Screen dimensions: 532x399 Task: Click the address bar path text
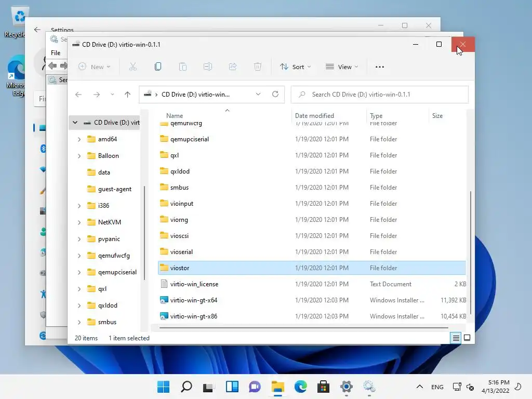[195, 95]
